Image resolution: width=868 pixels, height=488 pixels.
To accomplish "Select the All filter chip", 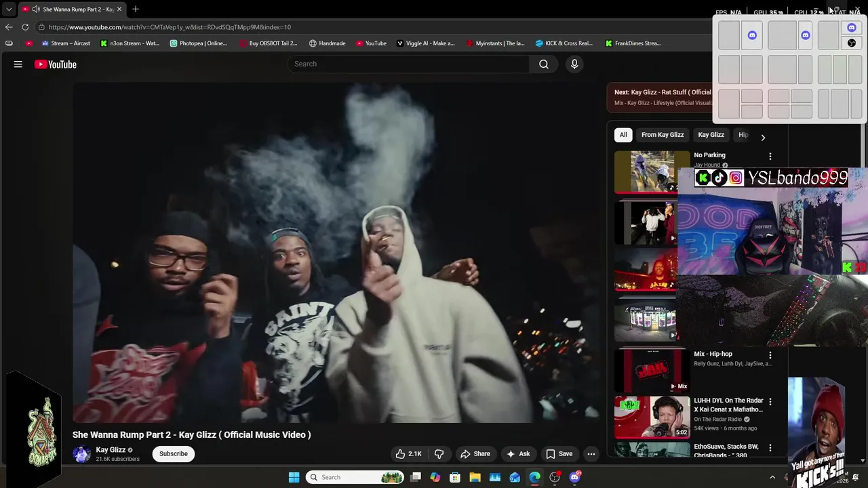I will [623, 135].
